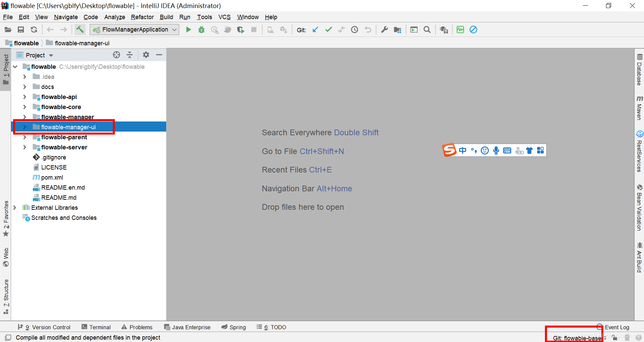
Task: Click the Git Update Project blue arrow
Action: [x=315, y=30]
